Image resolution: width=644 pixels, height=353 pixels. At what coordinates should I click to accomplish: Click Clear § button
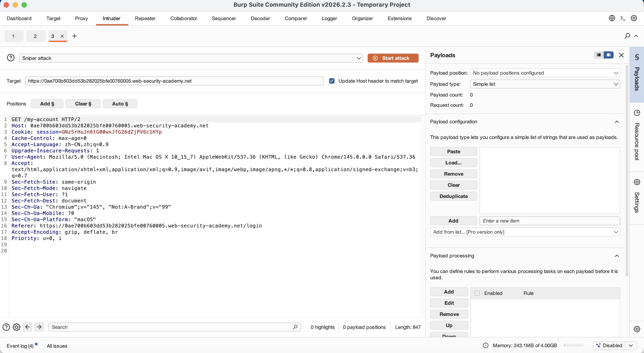83,104
